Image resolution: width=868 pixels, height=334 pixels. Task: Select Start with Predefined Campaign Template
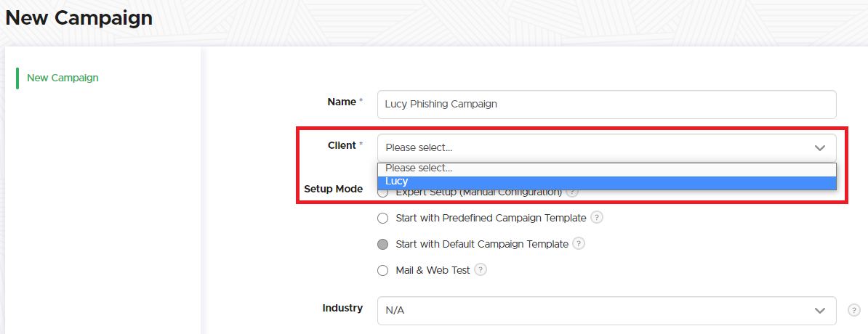click(x=383, y=218)
